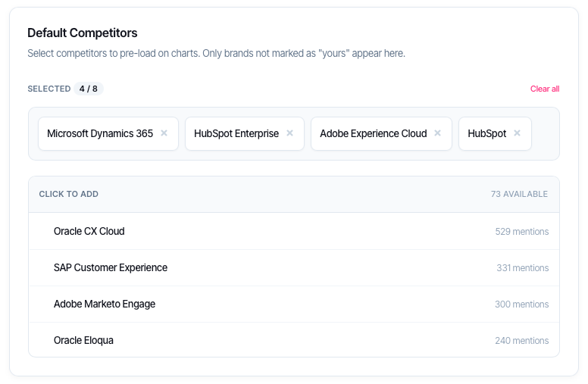Click the 240 mentions count
588x384 pixels.
click(521, 341)
